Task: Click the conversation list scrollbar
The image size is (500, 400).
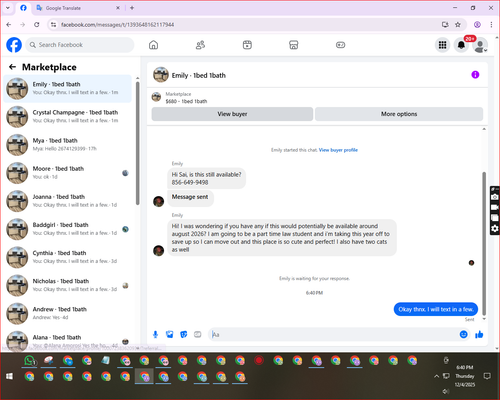Action: (137, 143)
